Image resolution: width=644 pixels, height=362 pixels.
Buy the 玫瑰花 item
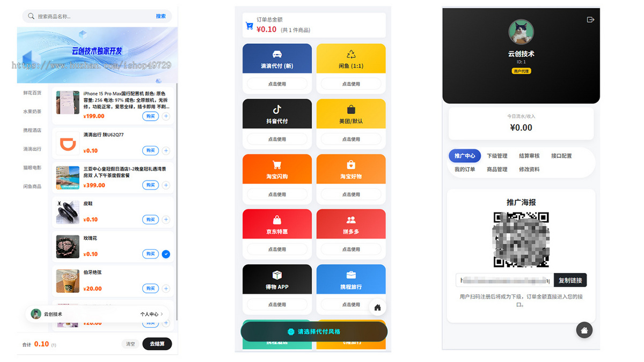[x=150, y=254]
